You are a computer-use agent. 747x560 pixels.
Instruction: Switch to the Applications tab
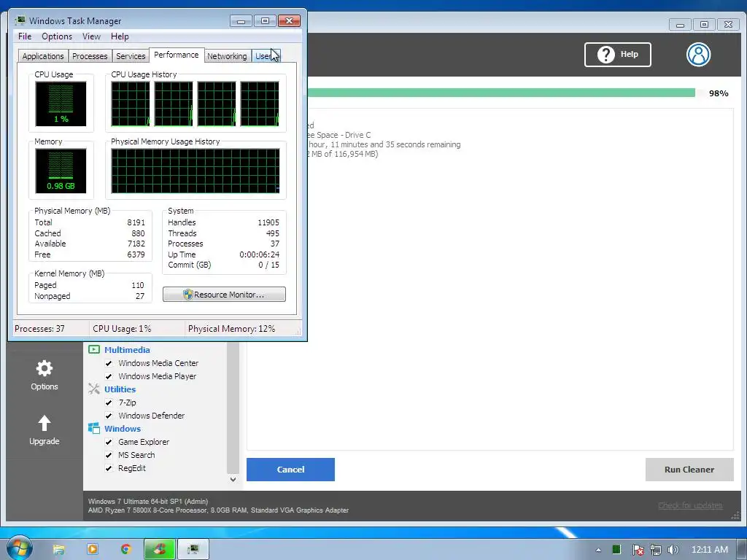(43, 56)
